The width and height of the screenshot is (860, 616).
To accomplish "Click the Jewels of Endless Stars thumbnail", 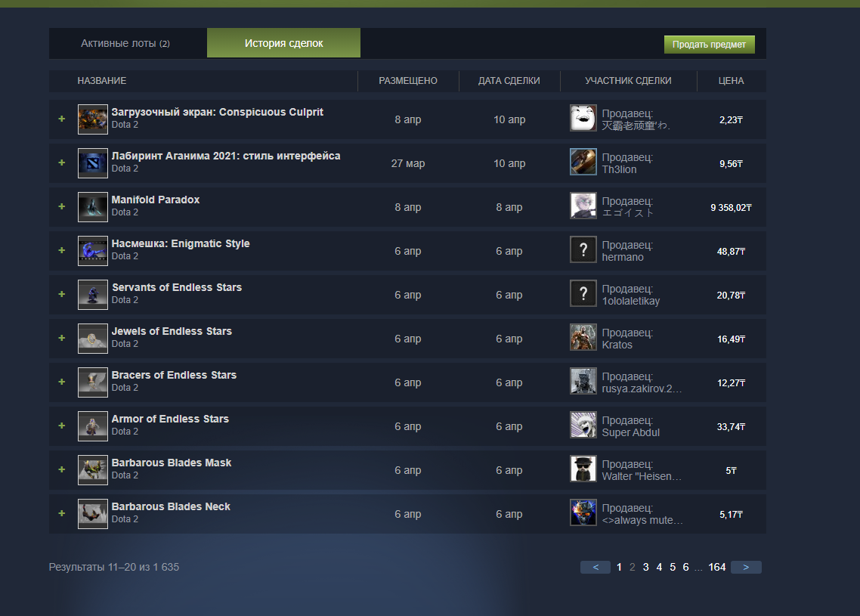I will tap(92, 338).
